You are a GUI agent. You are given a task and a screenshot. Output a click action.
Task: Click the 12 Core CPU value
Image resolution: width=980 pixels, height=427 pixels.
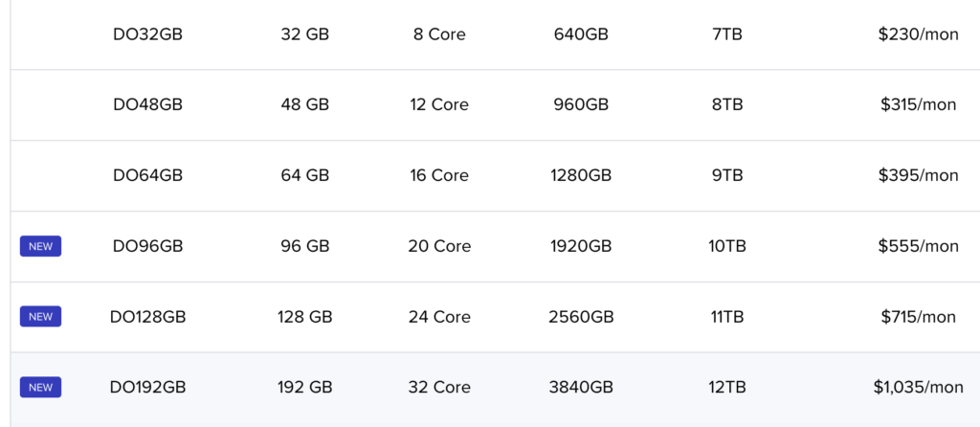(x=439, y=104)
